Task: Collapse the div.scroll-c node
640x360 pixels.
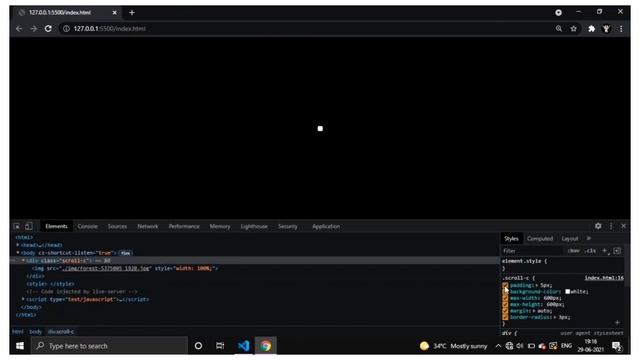Action: click(x=23, y=260)
